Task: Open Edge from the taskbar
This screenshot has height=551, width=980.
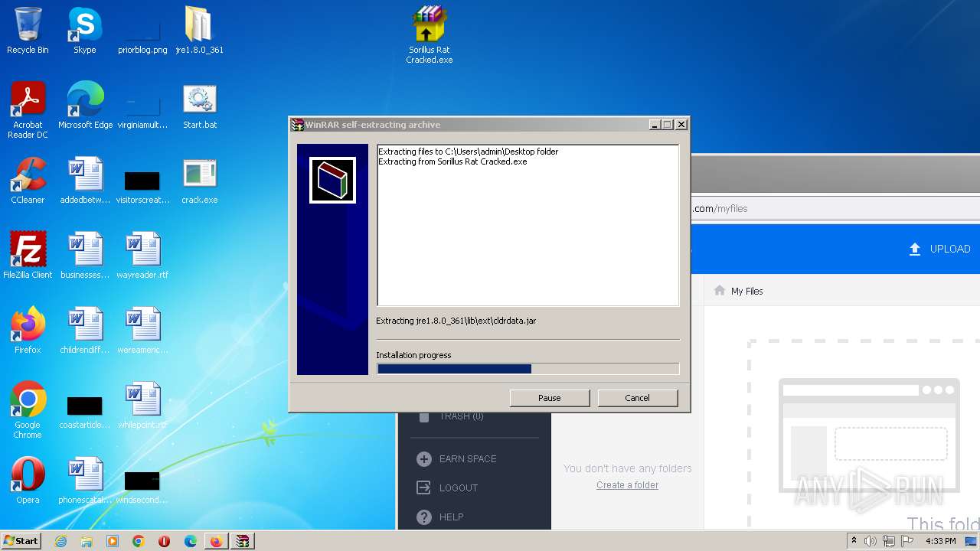Action: point(191,541)
